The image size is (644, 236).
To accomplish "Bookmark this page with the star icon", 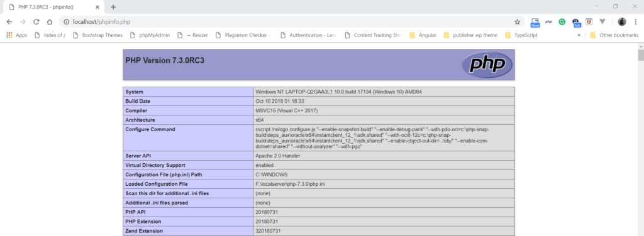I will (517, 22).
